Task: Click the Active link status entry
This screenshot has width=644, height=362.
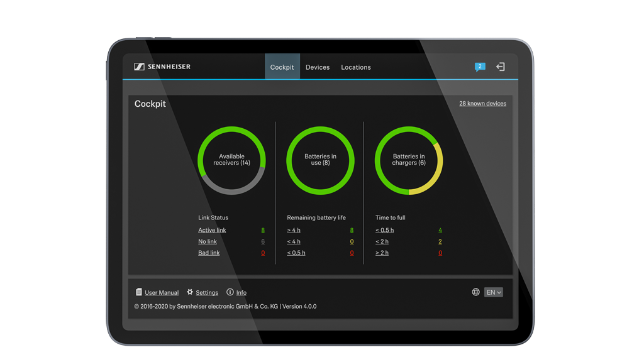Action: click(x=212, y=231)
